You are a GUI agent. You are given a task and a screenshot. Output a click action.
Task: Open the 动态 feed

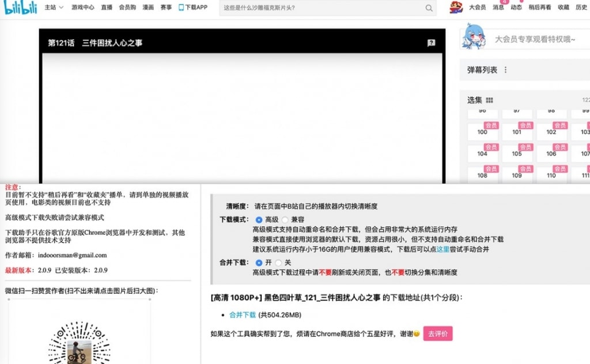pos(516,7)
